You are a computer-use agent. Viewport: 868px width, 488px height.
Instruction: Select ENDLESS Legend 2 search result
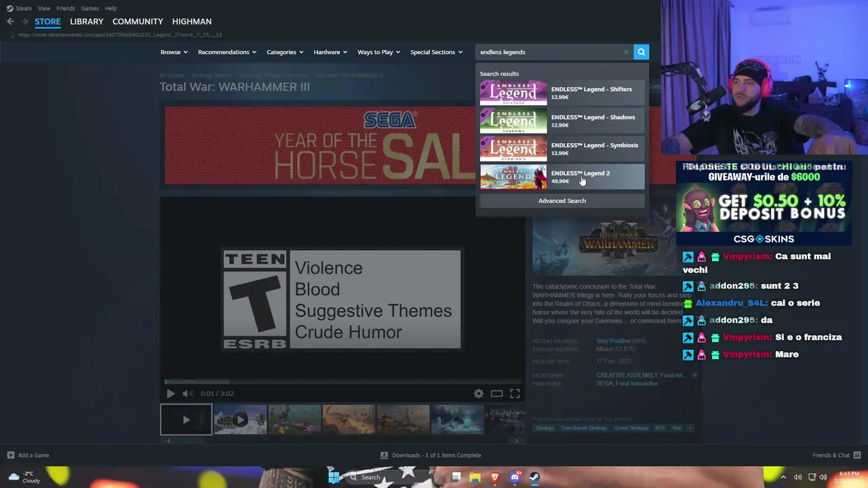click(562, 177)
